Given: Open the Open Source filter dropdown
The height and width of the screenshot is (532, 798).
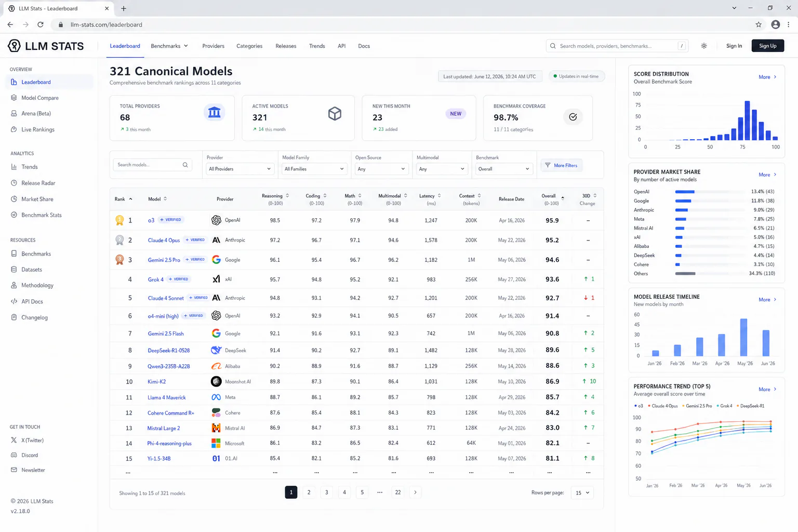Looking at the screenshot, I should coord(381,169).
